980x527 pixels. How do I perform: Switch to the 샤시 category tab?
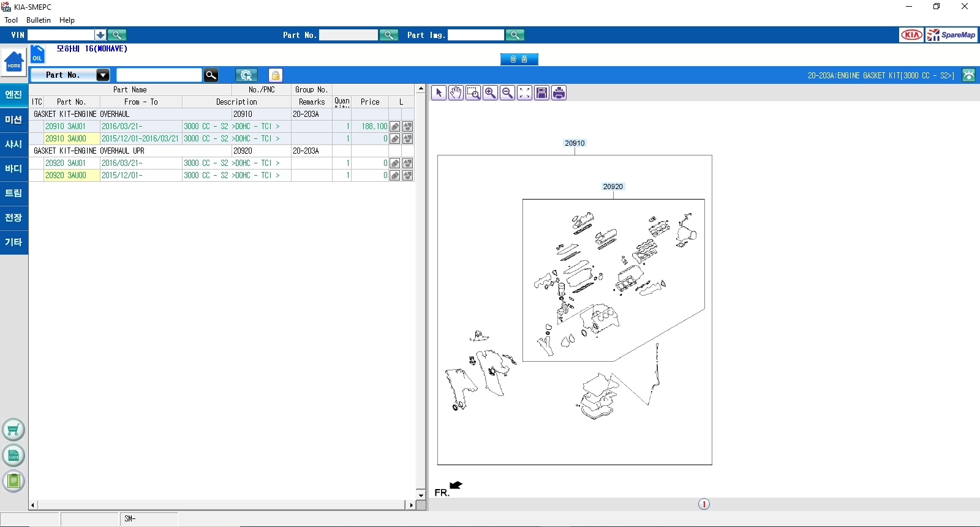[x=13, y=144]
